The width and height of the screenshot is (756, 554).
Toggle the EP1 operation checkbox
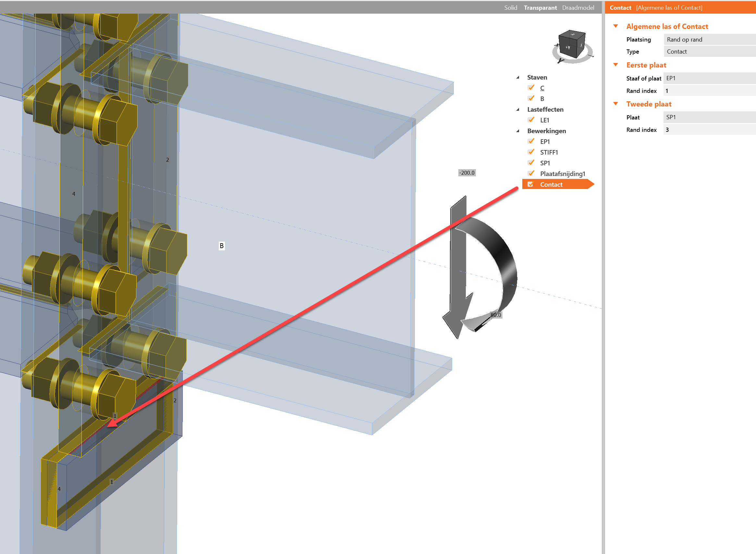(x=531, y=142)
